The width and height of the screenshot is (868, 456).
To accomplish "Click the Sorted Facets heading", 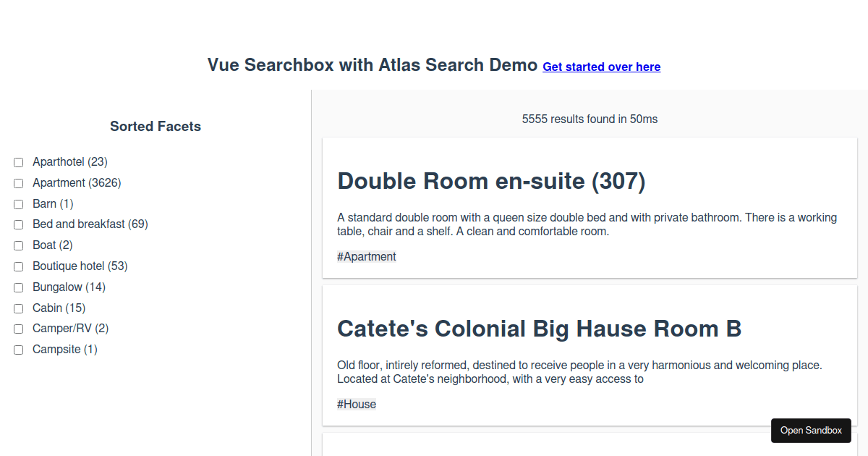I will tap(156, 127).
